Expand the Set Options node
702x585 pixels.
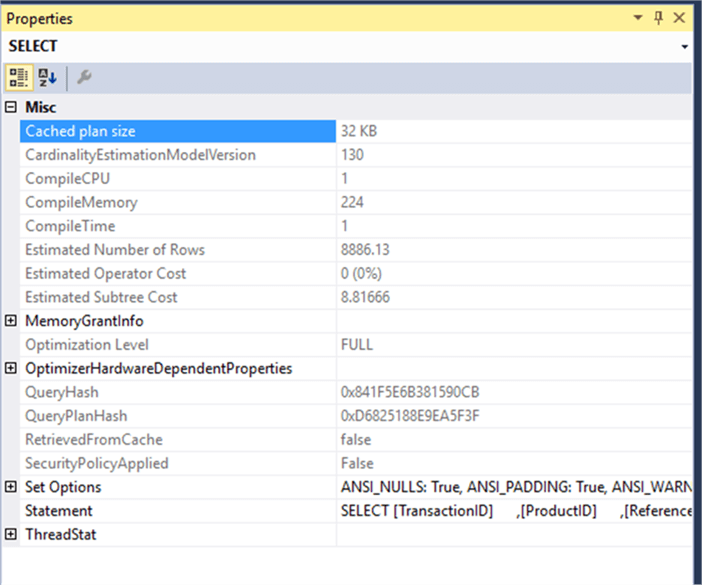coord(11,487)
